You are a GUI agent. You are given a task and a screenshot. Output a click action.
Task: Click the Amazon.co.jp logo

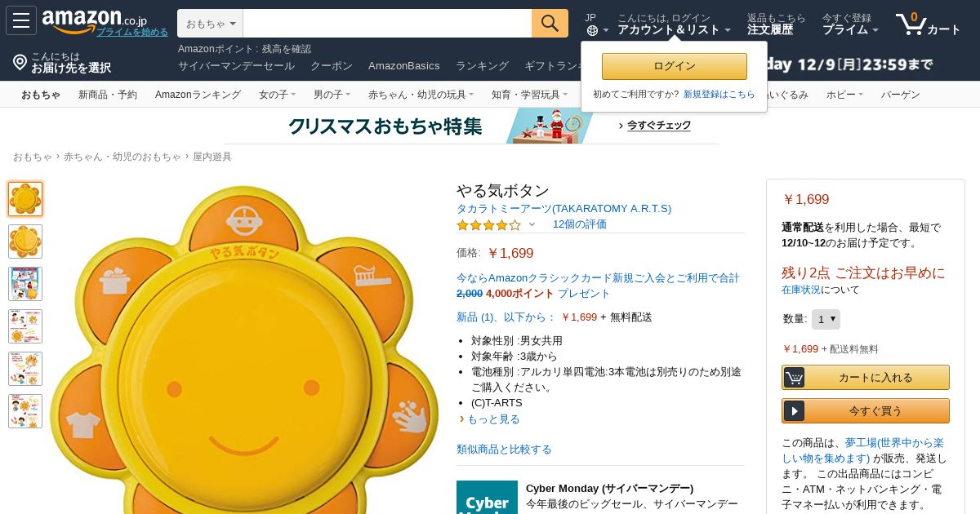coord(94,19)
